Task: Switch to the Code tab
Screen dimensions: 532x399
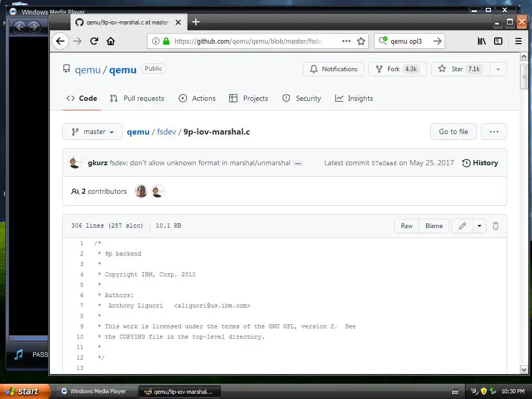Action: point(82,98)
